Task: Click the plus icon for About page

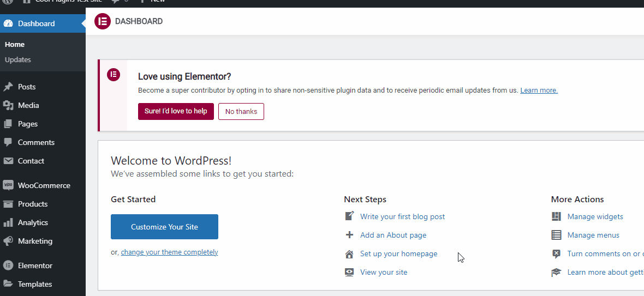Action: tap(349, 235)
